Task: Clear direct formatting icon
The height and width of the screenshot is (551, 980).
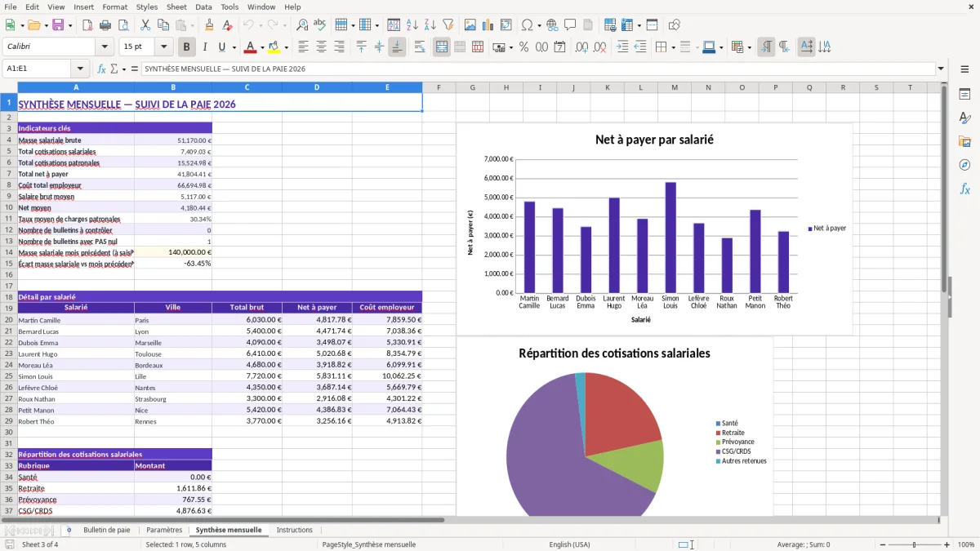Action: click(x=227, y=25)
